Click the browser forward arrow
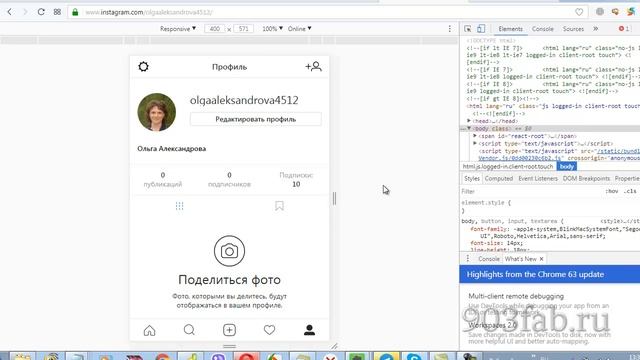This screenshot has height=360, width=640. click(25, 12)
